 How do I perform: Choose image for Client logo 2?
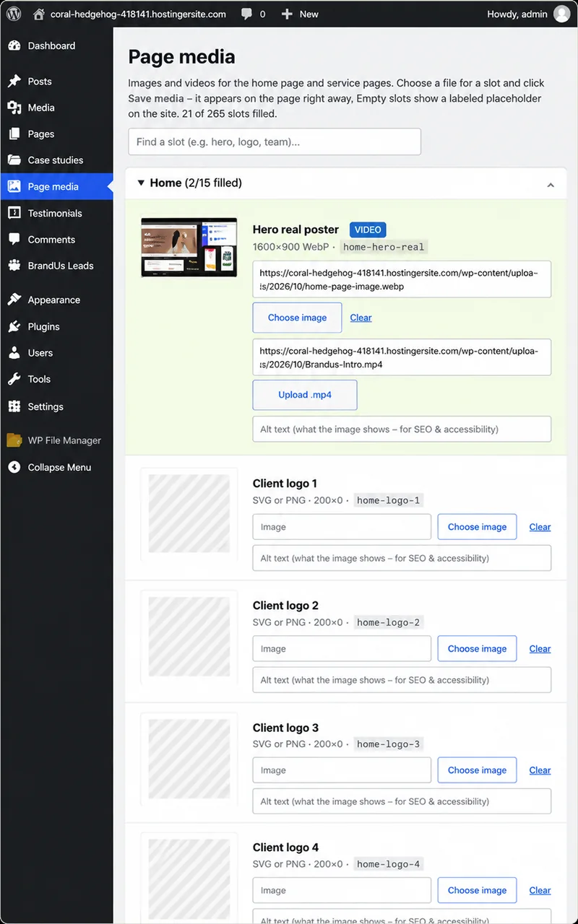[x=477, y=649]
